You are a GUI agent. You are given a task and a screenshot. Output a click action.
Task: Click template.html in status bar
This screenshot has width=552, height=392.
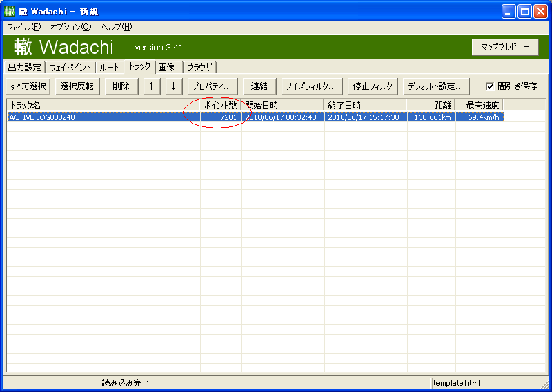click(x=457, y=383)
